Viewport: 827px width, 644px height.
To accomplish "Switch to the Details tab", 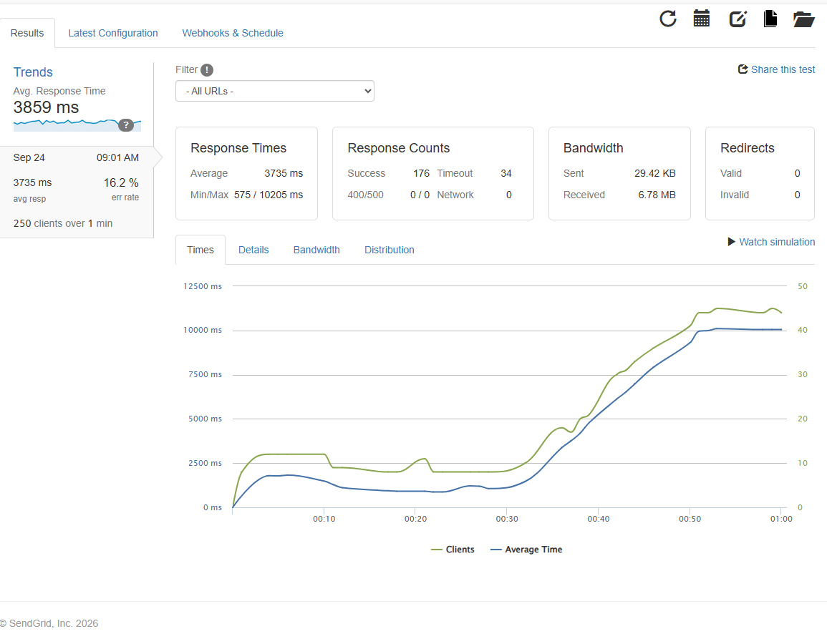I will (x=253, y=250).
